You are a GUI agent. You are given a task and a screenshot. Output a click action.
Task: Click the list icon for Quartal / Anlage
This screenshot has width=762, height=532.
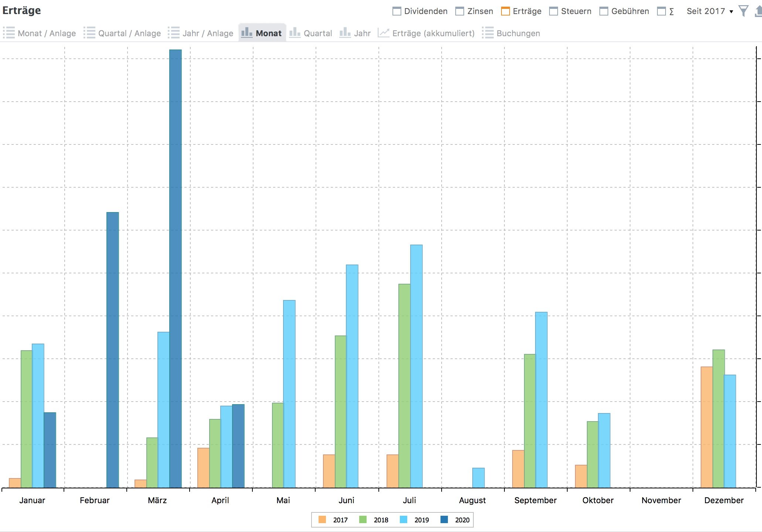pos(89,33)
